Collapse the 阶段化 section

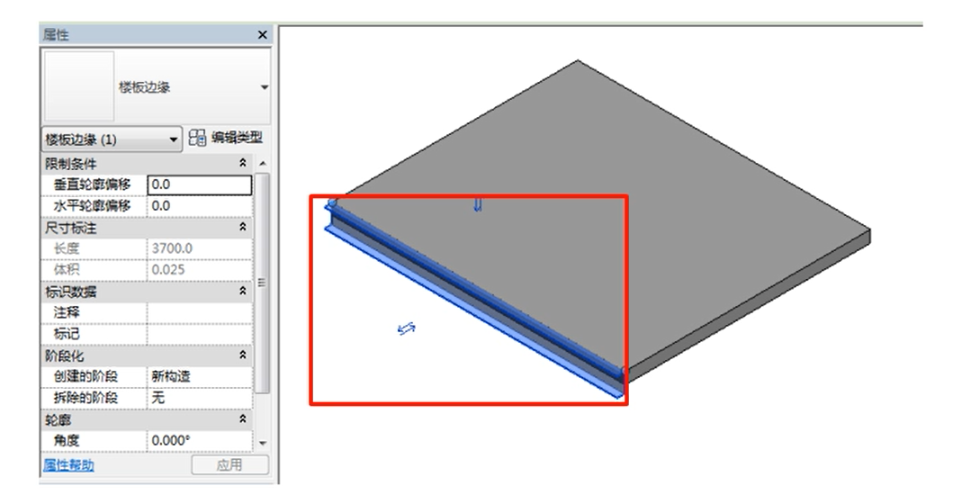point(241,355)
